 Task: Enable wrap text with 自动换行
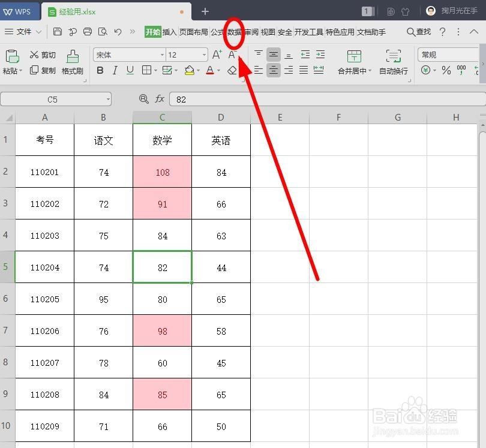[393, 70]
